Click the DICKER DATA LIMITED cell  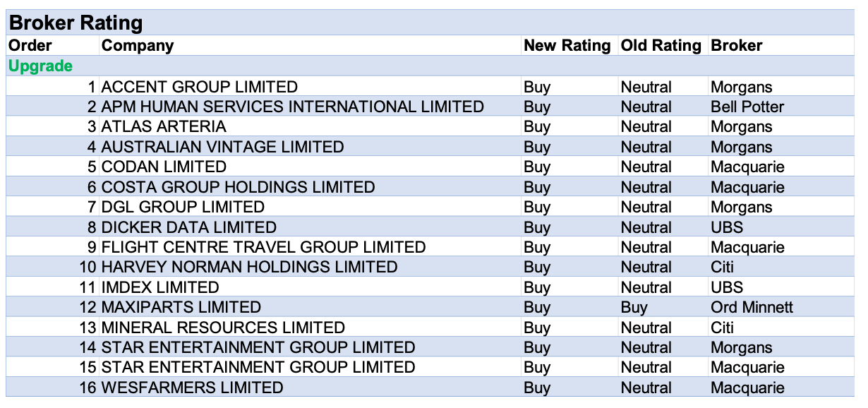tap(189, 227)
